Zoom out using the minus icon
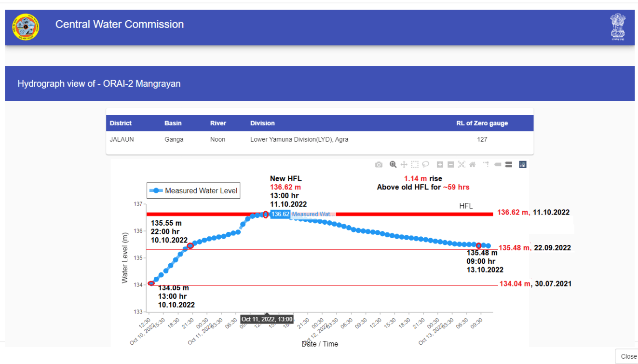 450,165
